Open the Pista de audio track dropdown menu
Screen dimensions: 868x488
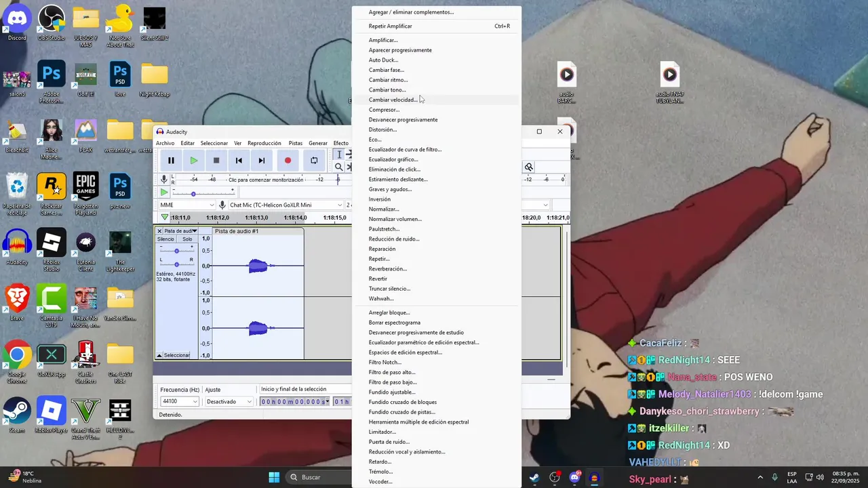[x=180, y=231]
